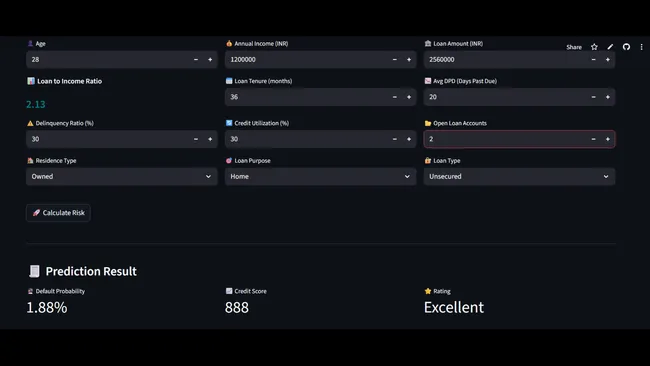Increase Age with the plus icon
This screenshot has height=366, width=650.
click(x=210, y=60)
